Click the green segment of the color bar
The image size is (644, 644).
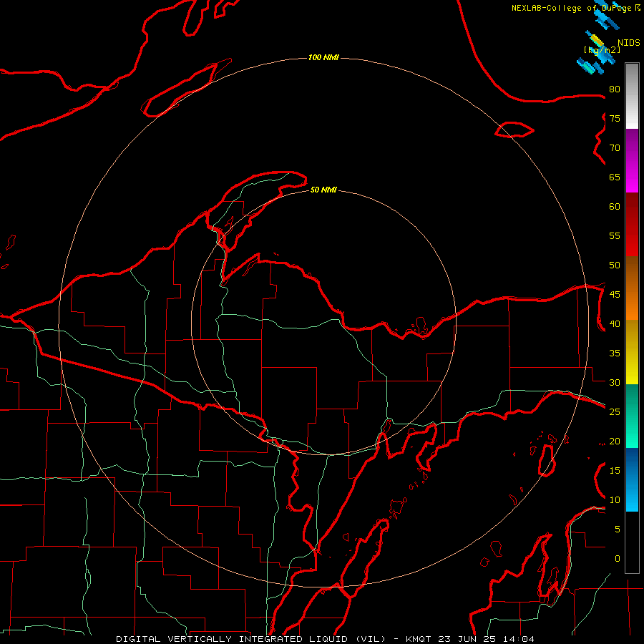[x=632, y=416]
